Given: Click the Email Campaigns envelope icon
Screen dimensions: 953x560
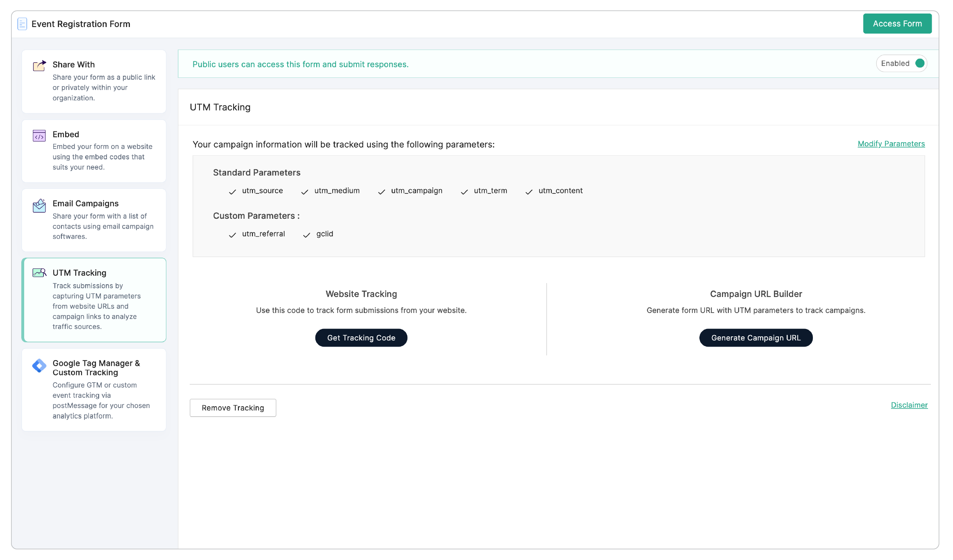Looking at the screenshot, I should pos(39,206).
